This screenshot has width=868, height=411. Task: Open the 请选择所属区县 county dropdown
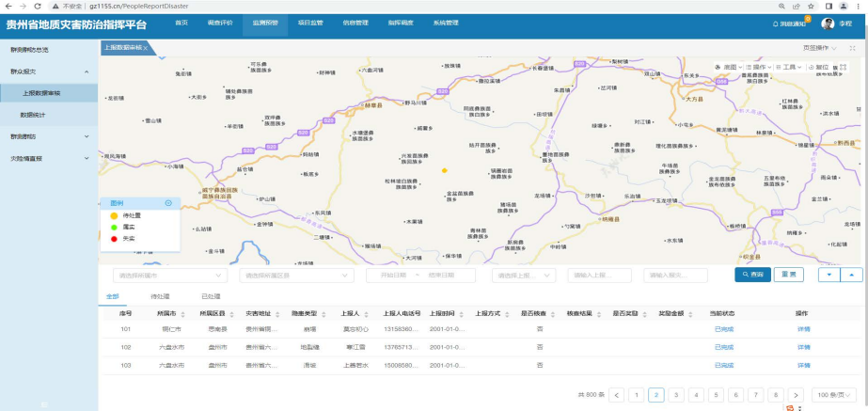point(297,276)
